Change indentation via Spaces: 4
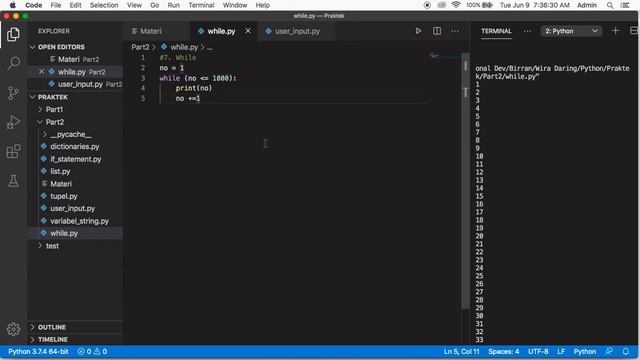Screen dimensions: 640x360 point(504,351)
